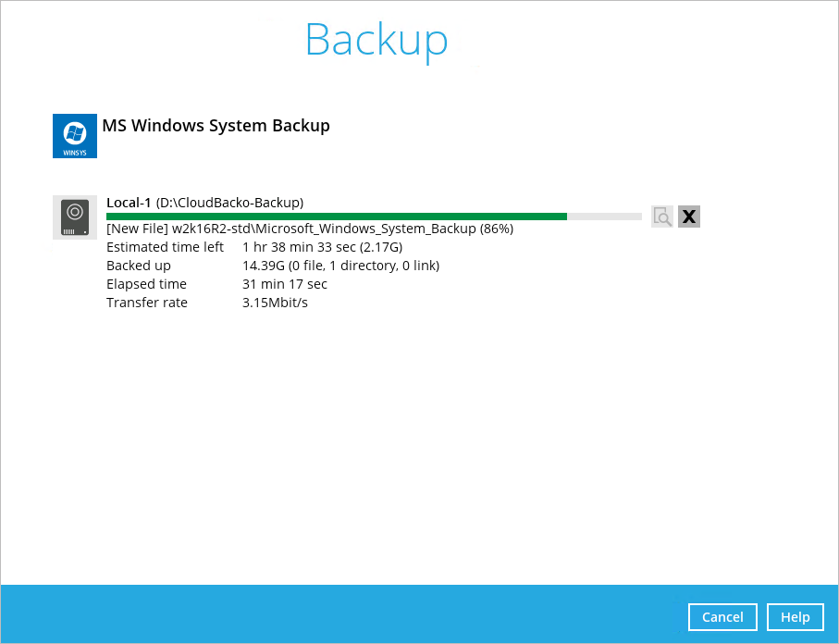Image resolution: width=839 pixels, height=644 pixels.
Task: Click the Backed up 14.39G statistic
Action: click(341, 266)
